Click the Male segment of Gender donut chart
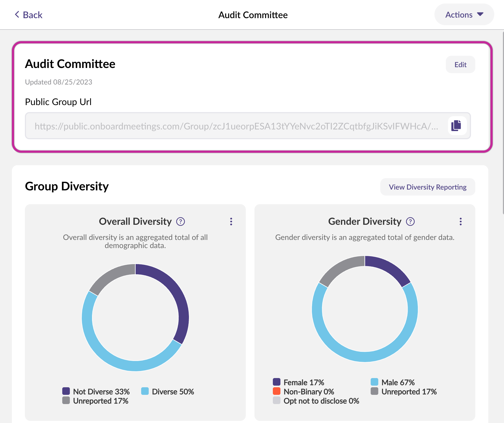The image size is (504, 423). pyautogui.click(x=365, y=357)
